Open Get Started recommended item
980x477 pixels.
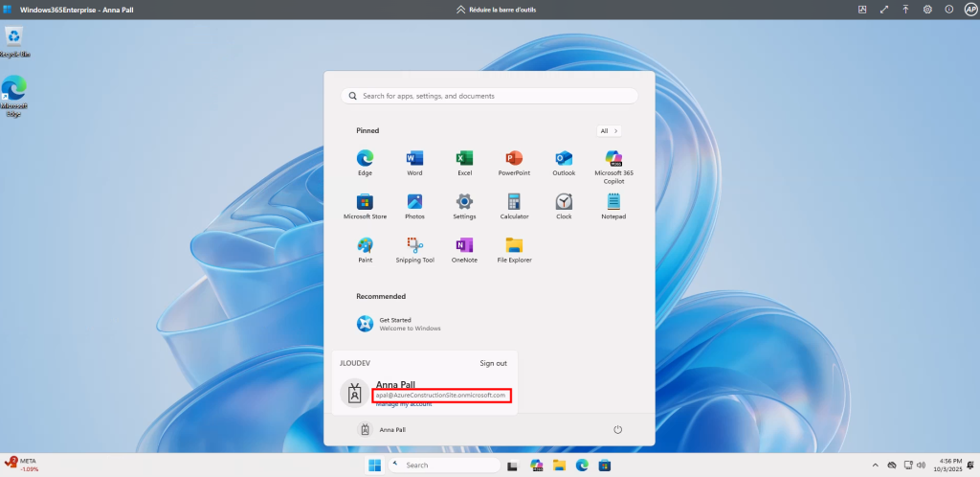click(397, 324)
